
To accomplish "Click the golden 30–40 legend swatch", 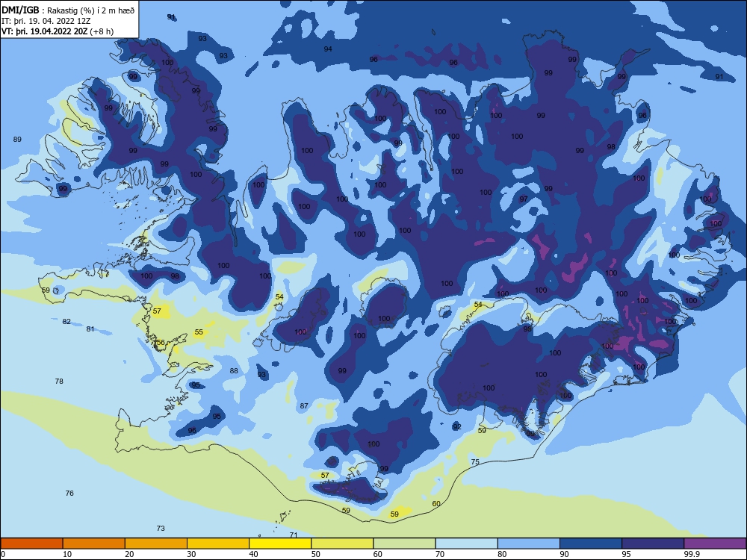I will coord(218,544).
